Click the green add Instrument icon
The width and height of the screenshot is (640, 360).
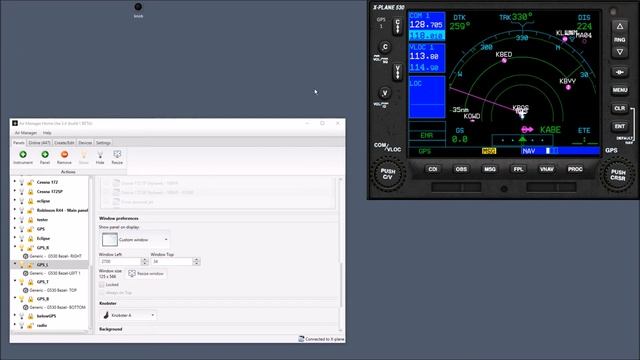pyautogui.click(x=23, y=154)
